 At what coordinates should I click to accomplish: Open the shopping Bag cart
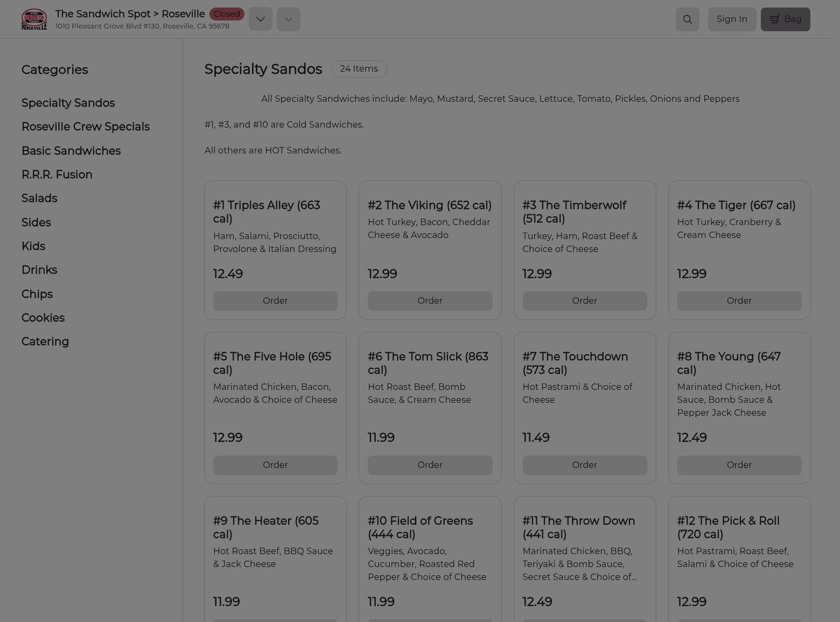click(785, 19)
